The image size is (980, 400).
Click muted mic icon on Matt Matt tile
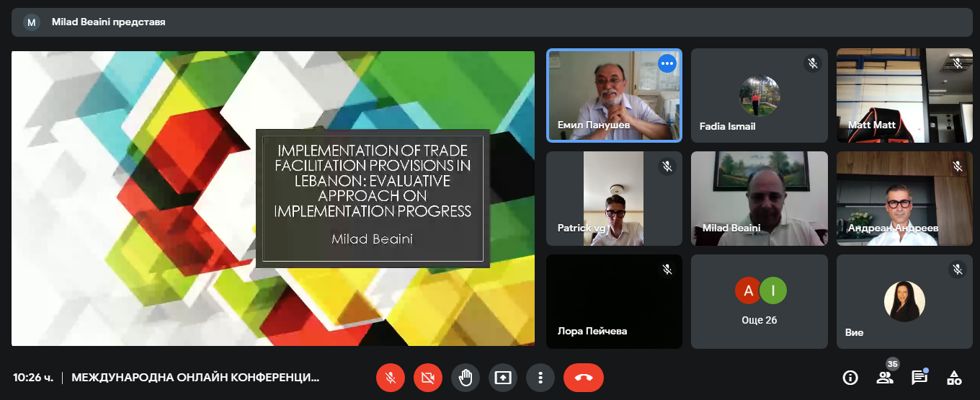958,63
